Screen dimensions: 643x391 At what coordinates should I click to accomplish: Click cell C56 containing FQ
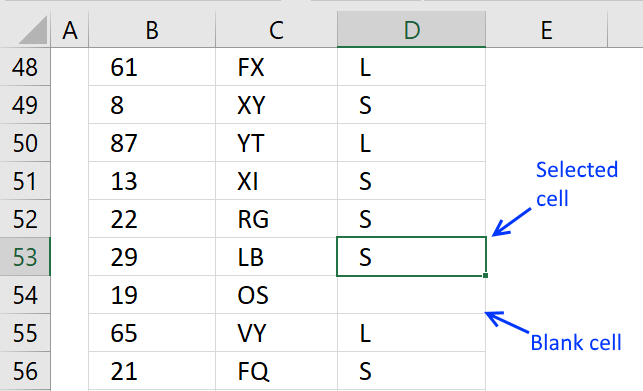[x=276, y=371]
